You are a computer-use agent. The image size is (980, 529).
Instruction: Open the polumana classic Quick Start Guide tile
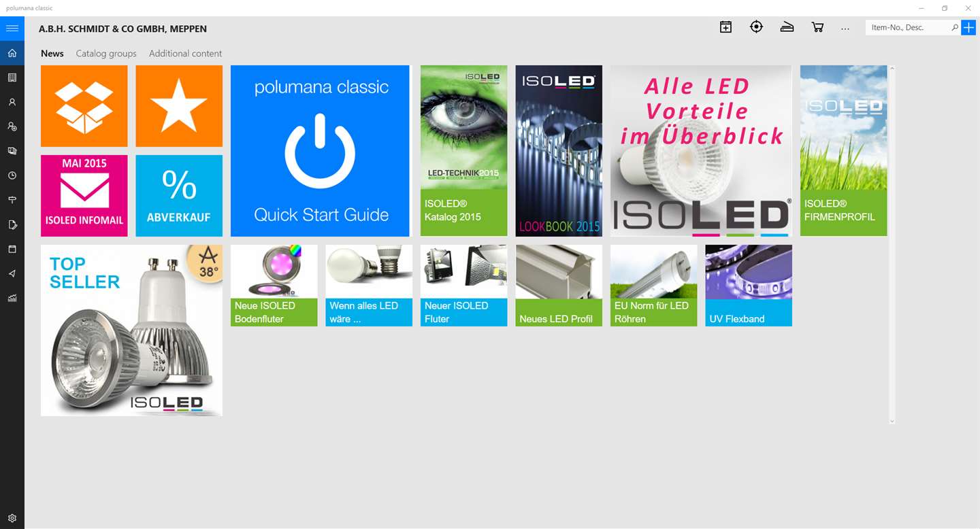320,151
